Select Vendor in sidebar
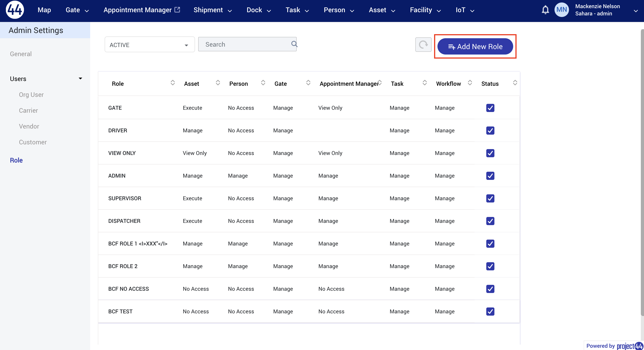This screenshot has width=644, height=350. pos(29,126)
